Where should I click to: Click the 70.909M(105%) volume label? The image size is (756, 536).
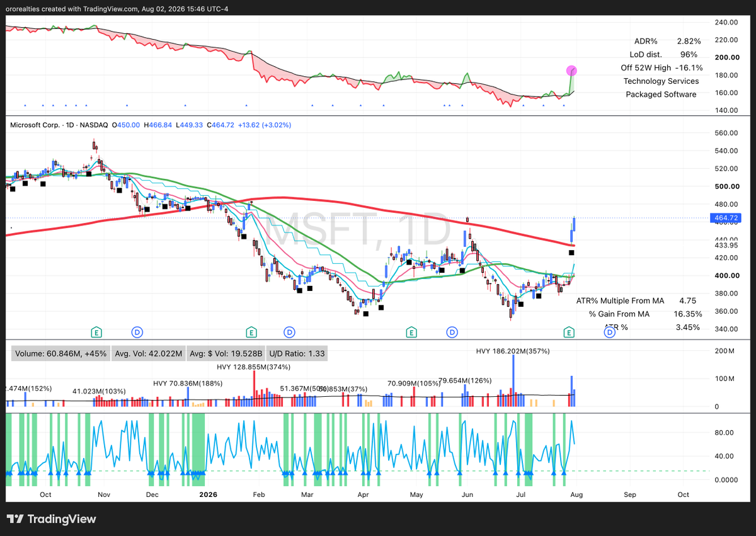point(415,383)
